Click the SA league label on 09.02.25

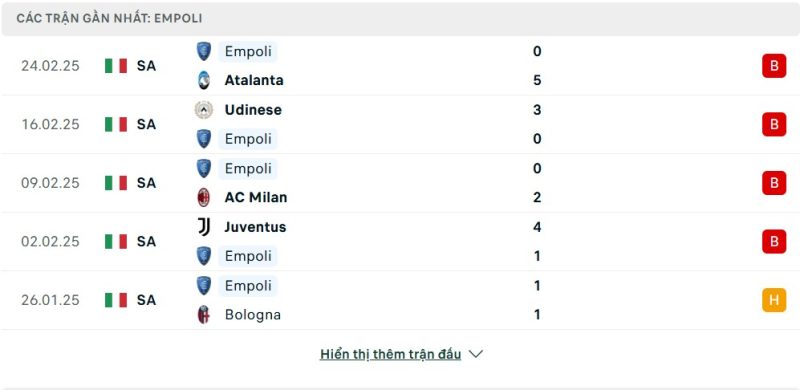146,183
